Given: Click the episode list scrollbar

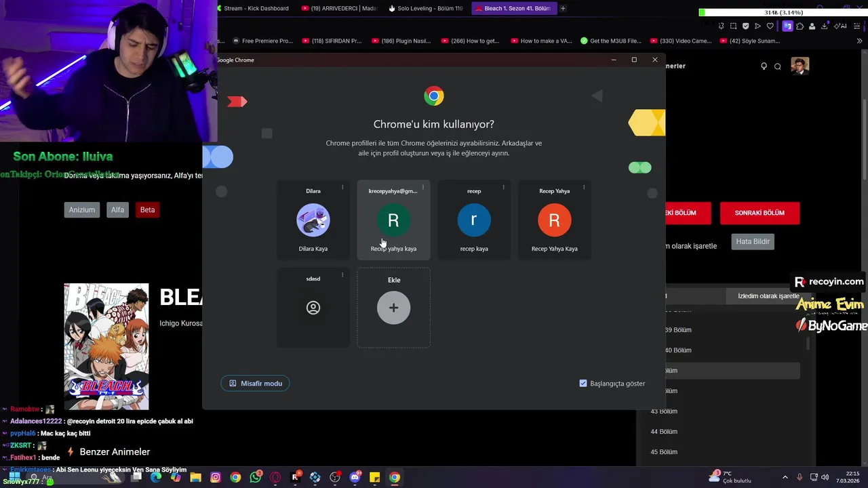Looking at the screenshot, I should click(807, 343).
